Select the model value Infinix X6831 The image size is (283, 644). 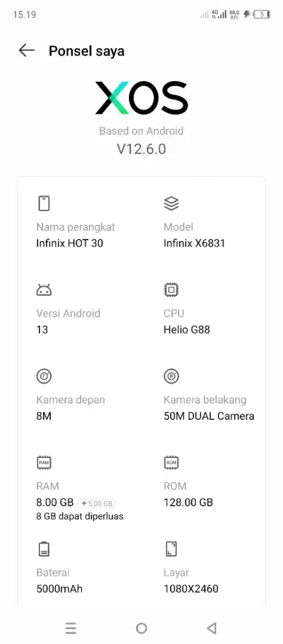[x=194, y=243]
